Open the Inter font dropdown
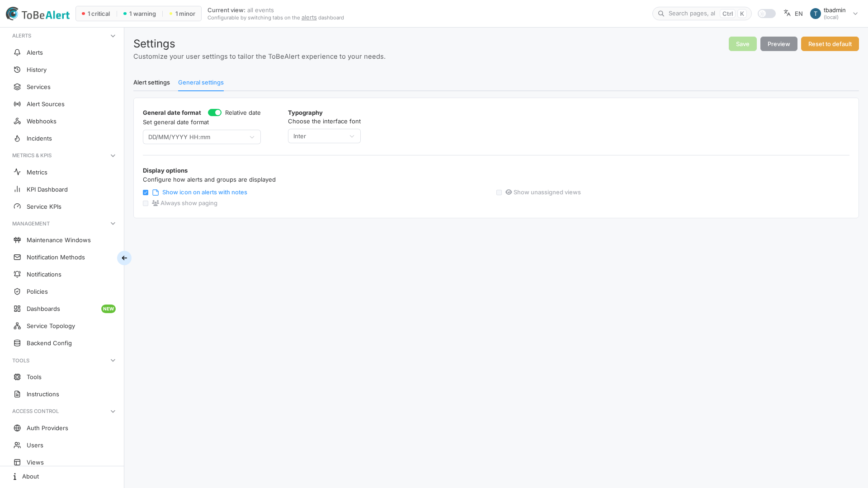 tap(324, 136)
